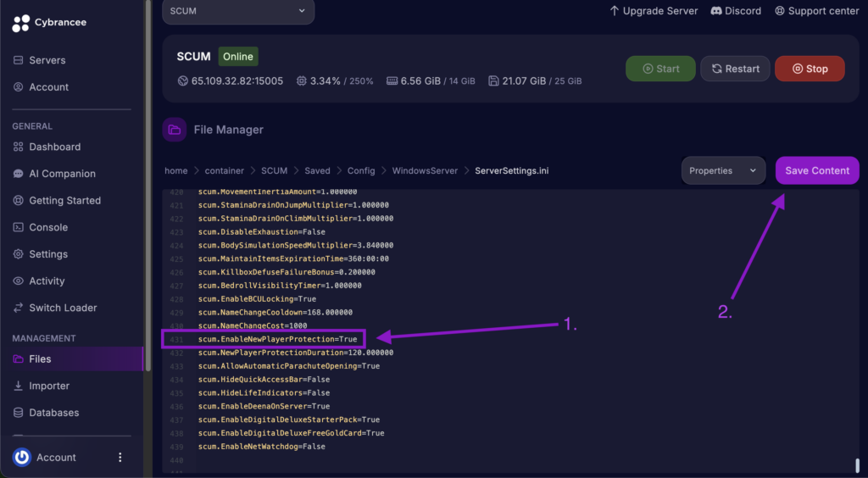Click the line scum.EnableBCULocking=True
This screenshot has height=478, width=868.
tap(257, 298)
